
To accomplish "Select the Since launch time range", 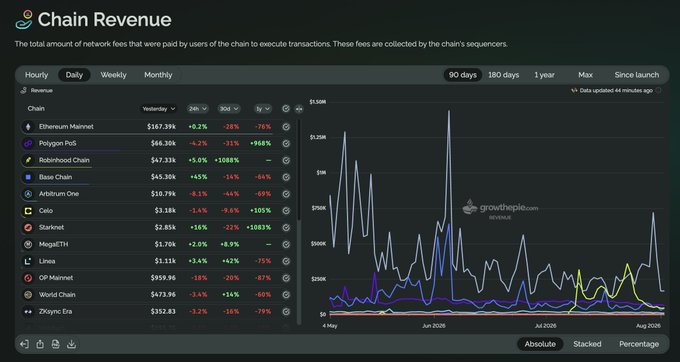I will point(637,75).
